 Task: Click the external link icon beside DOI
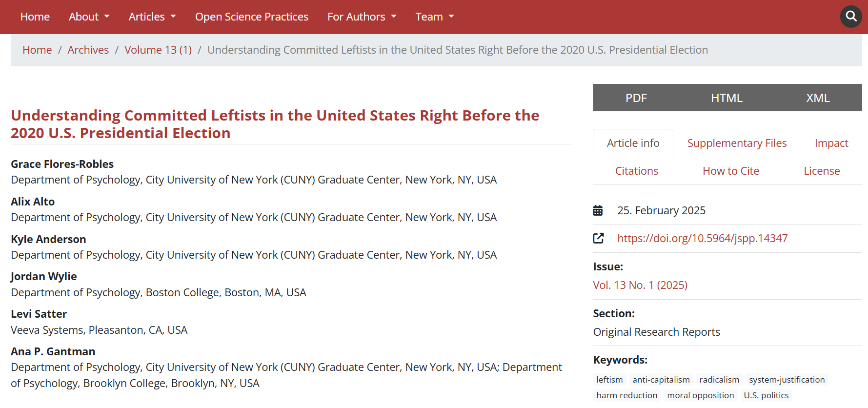598,238
